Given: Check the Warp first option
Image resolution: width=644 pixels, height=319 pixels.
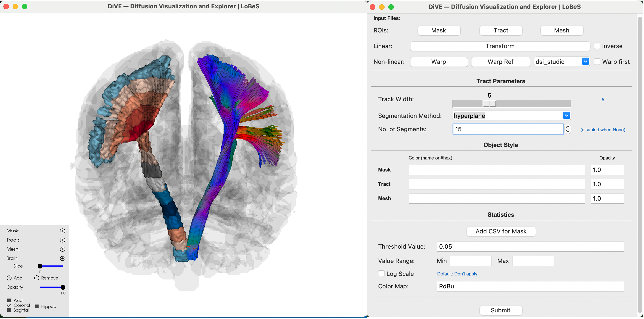Looking at the screenshot, I should tap(597, 62).
